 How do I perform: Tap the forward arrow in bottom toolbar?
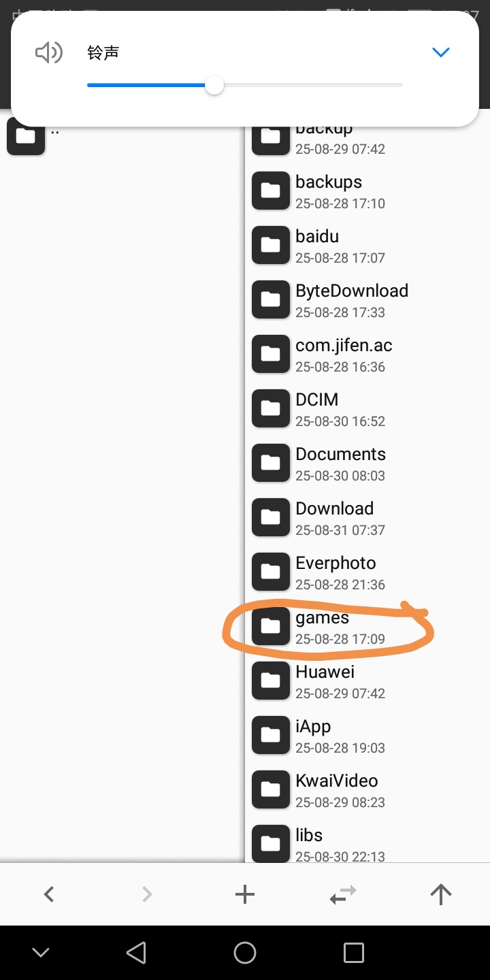[x=147, y=894]
